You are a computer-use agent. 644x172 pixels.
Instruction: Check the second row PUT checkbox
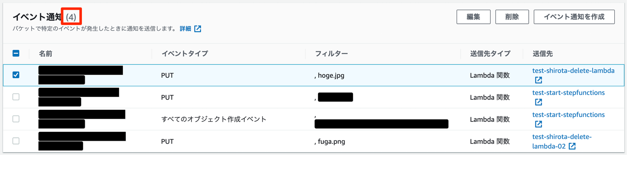[16, 97]
